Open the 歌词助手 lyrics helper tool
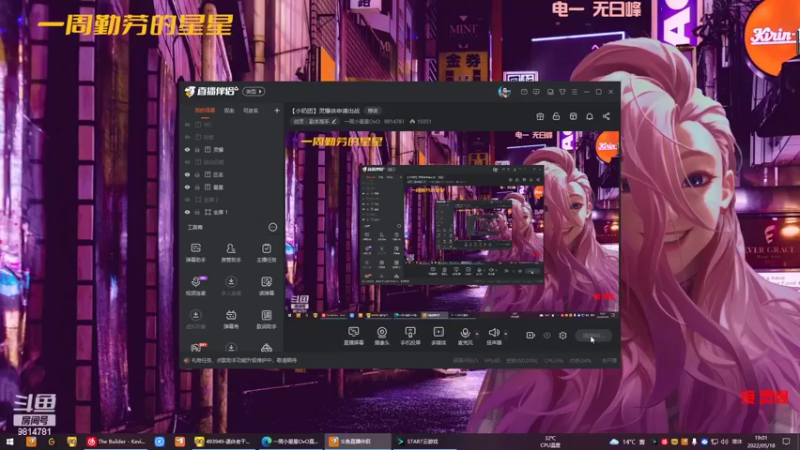 (266, 319)
